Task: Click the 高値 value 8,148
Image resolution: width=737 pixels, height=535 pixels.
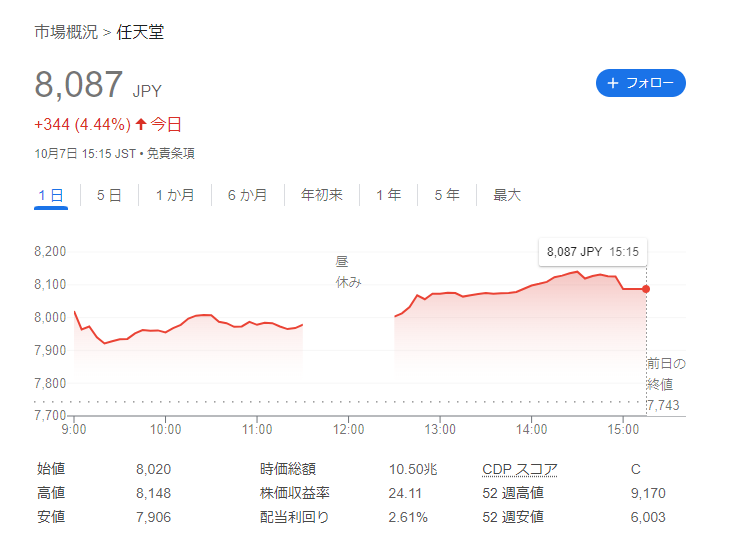Action: click(x=153, y=493)
